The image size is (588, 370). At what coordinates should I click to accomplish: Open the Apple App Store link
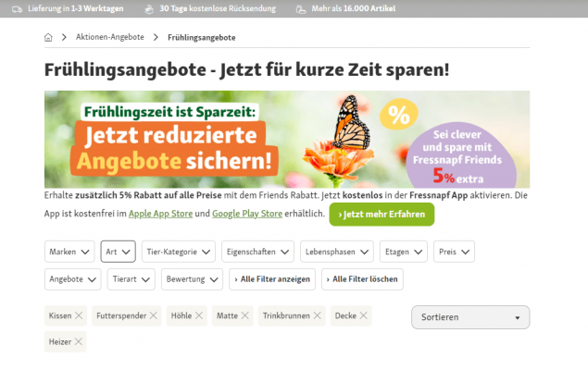160,214
